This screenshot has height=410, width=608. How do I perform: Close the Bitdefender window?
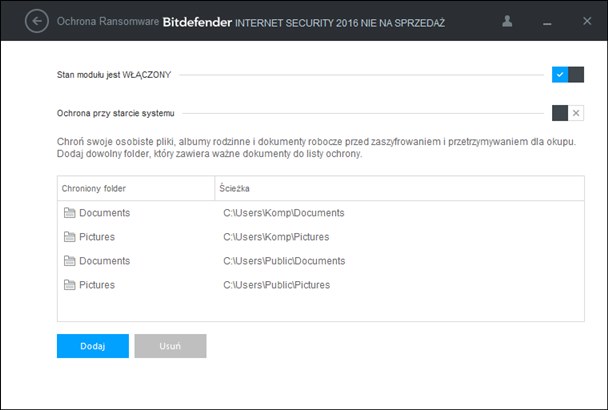pos(587,21)
